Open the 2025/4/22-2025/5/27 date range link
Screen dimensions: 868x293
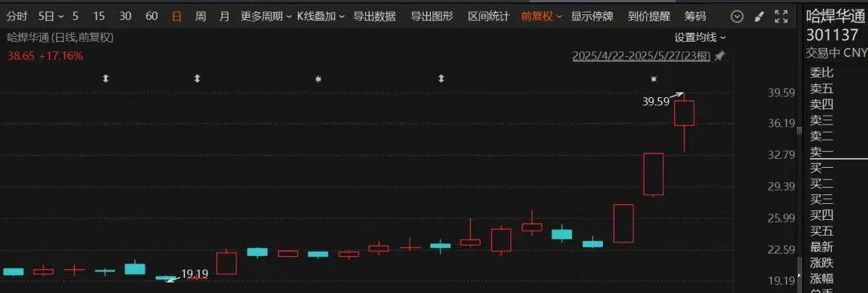coord(641,56)
